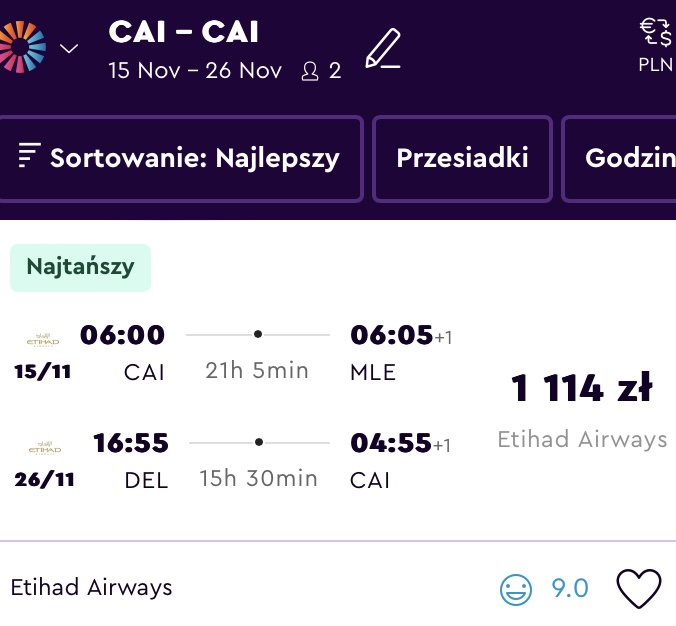The image size is (676, 626).
Task: Edit search with the pencil icon
Action: tap(383, 48)
